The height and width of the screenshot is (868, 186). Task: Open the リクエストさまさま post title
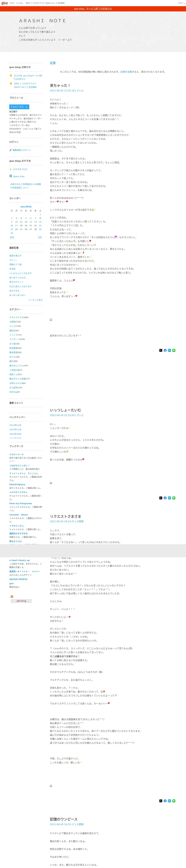65,516
